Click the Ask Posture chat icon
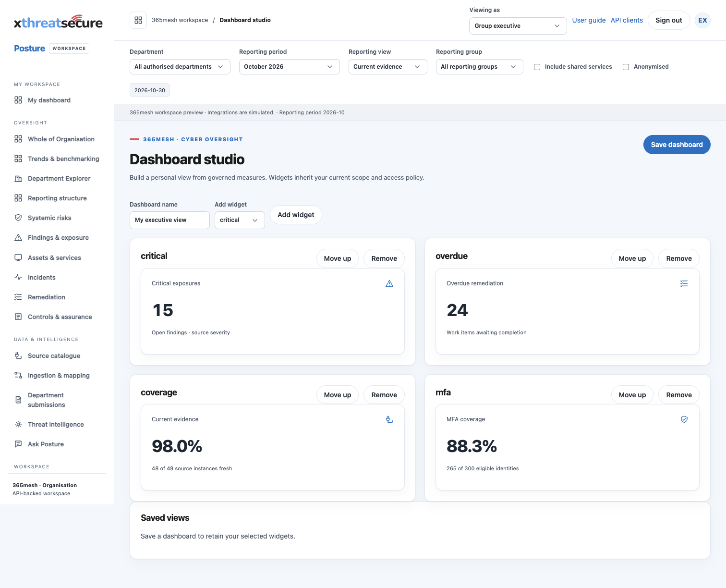 pyautogui.click(x=18, y=444)
